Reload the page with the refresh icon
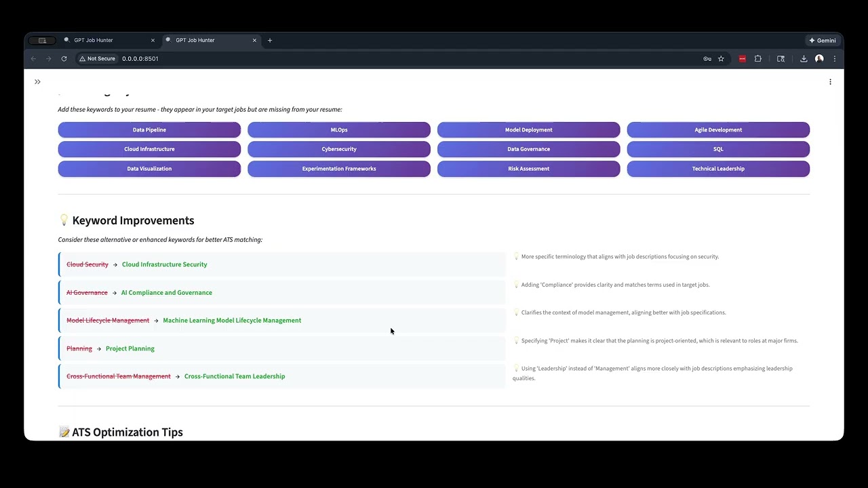The image size is (868, 488). tap(64, 59)
